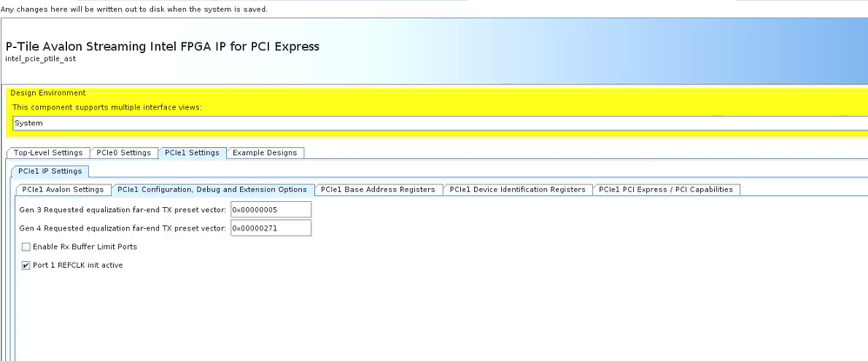Open the Example Designs tab
Viewport: 868px width, 361px height.
[x=264, y=153]
